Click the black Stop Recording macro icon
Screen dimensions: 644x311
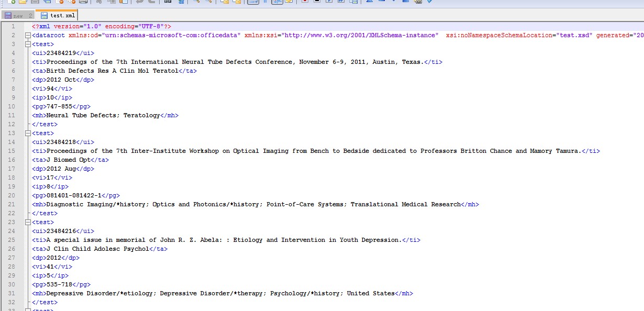317,2
